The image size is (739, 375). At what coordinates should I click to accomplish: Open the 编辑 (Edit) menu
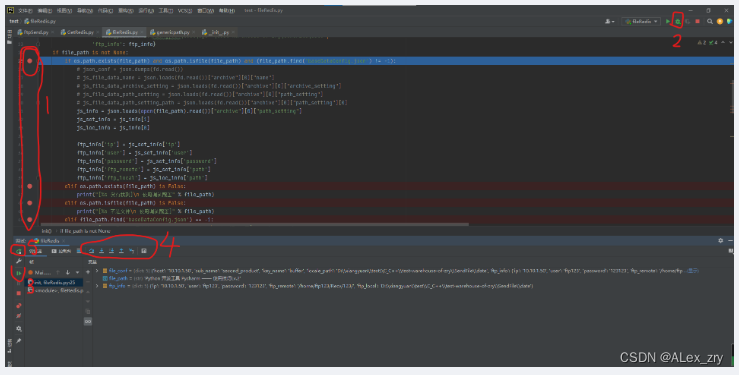tap(45, 10)
